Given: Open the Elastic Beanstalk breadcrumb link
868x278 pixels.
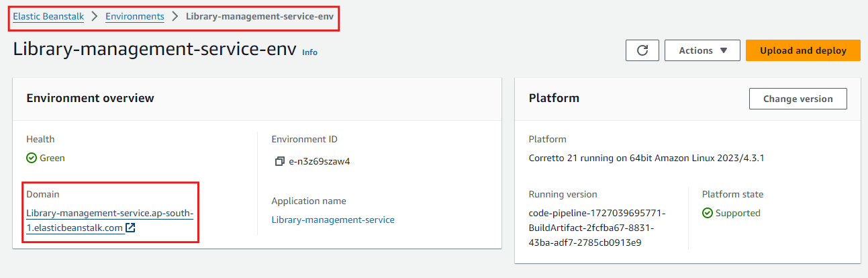Looking at the screenshot, I should [48, 16].
